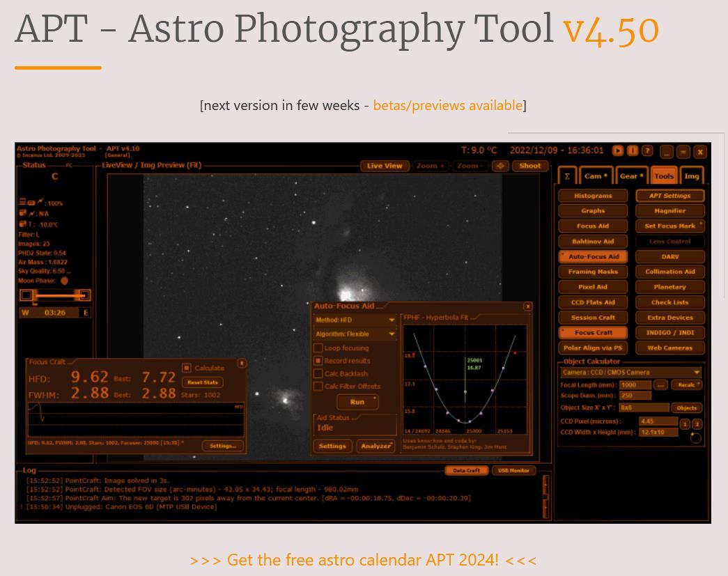Viewport: 728px width, 576px height.
Task: Click the Log panel scrollbar
Action: [x=545, y=497]
